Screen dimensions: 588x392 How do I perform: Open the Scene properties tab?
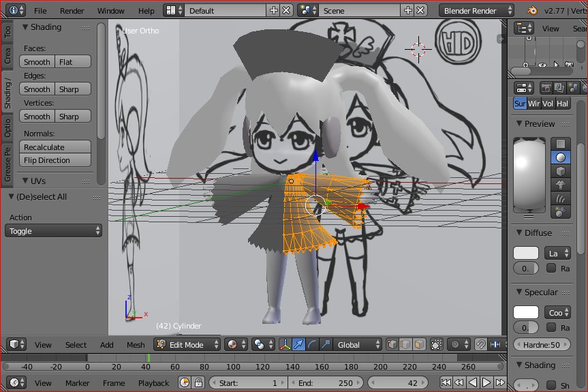coord(572,88)
